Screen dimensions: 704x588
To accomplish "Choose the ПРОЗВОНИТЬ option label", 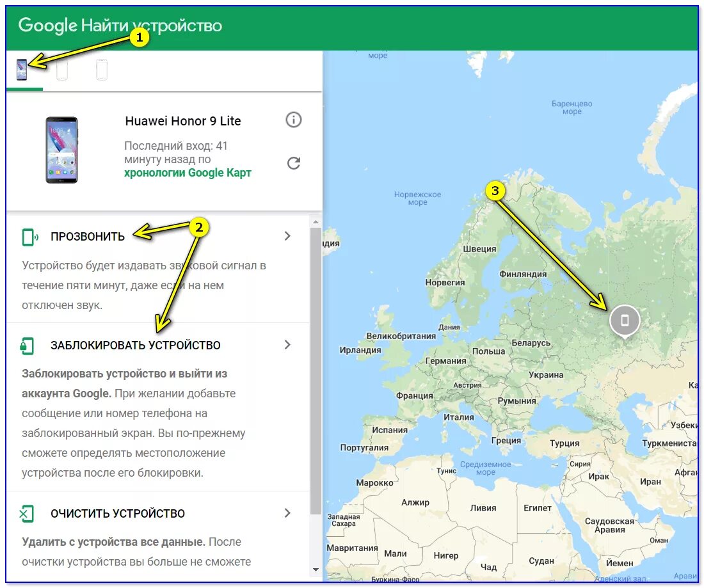I will (88, 237).
